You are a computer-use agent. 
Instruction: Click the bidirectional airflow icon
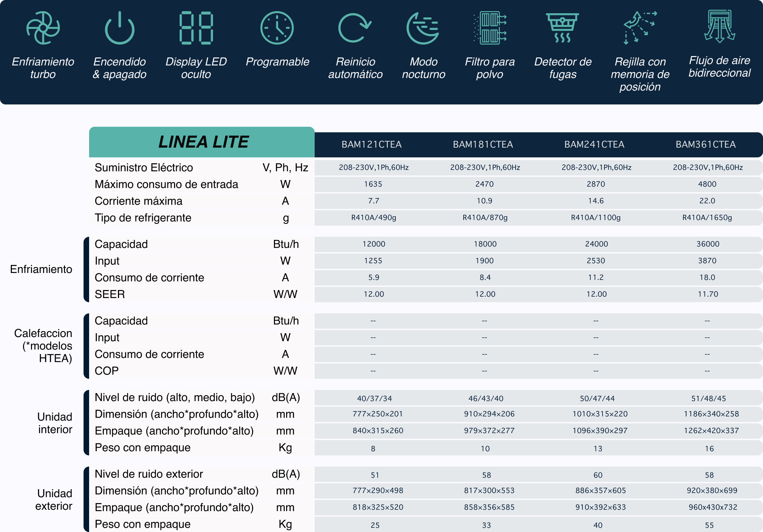(x=719, y=26)
